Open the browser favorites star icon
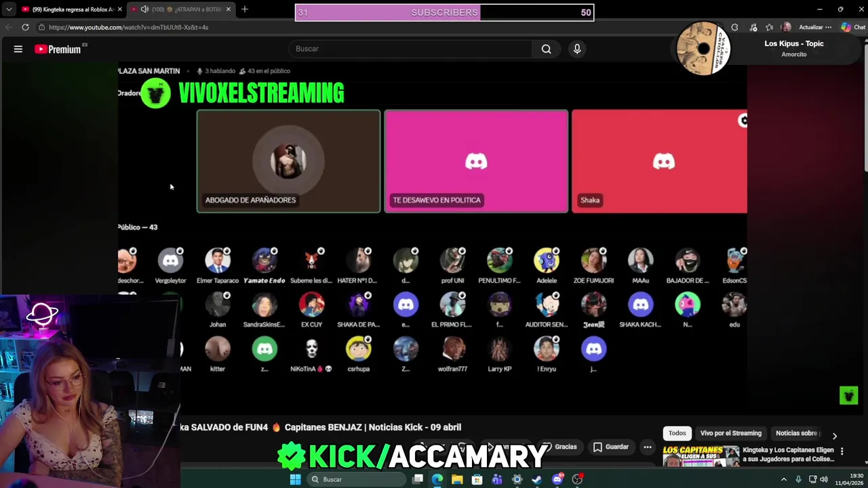Viewport: 868px width, 488px height. tap(769, 27)
